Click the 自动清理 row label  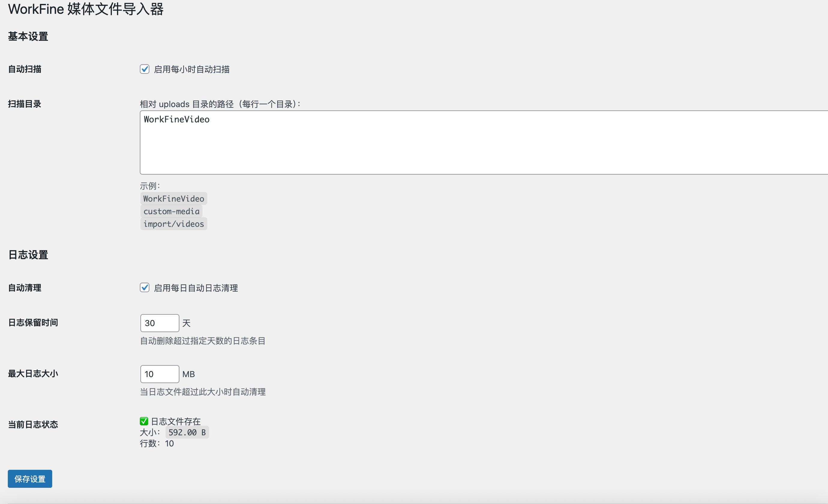click(x=25, y=288)
